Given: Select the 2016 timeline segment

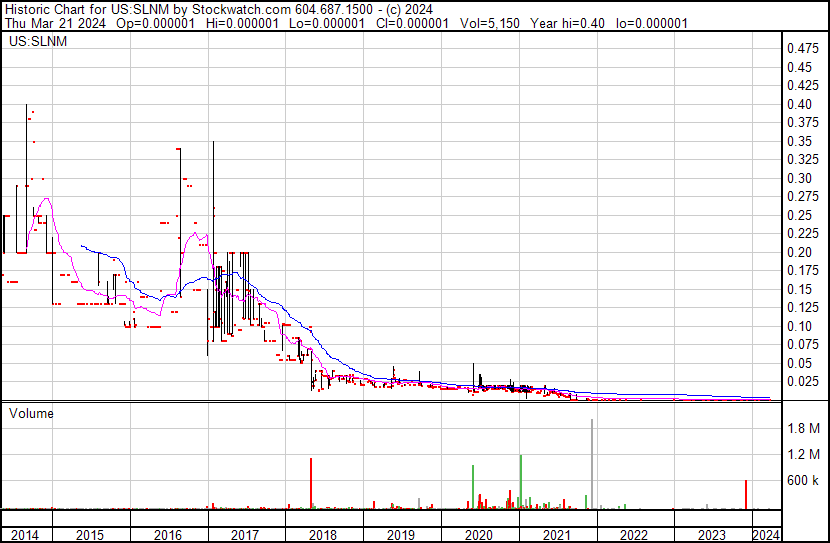Looking at the screenshot, I should pyautogui.click(x=168, y=535).
